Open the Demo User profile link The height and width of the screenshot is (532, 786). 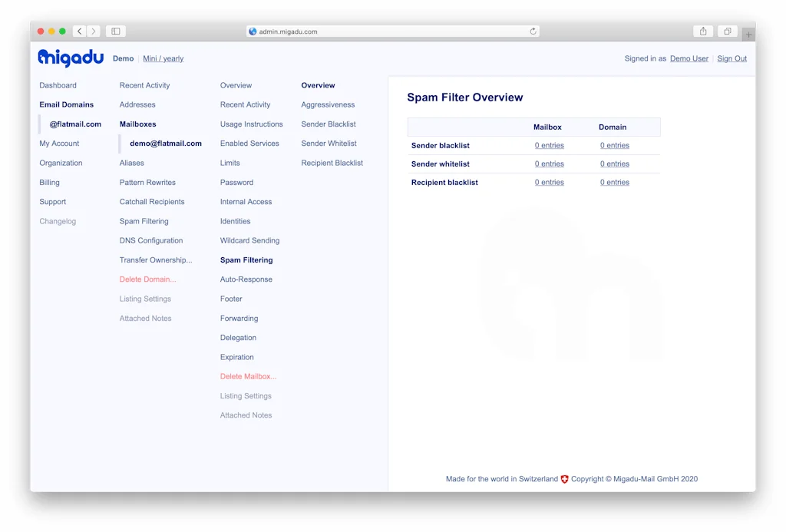pyautogui.click(x=689, y=58)
